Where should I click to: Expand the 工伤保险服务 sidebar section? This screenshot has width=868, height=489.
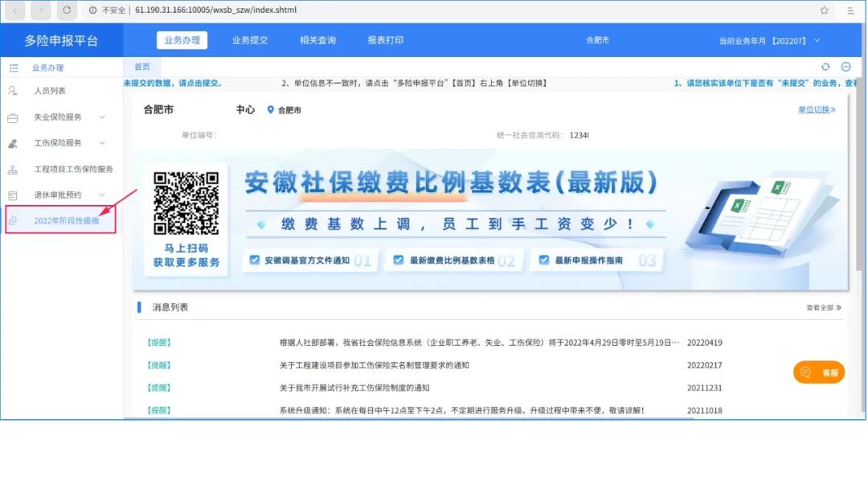(x=102, y=142)
